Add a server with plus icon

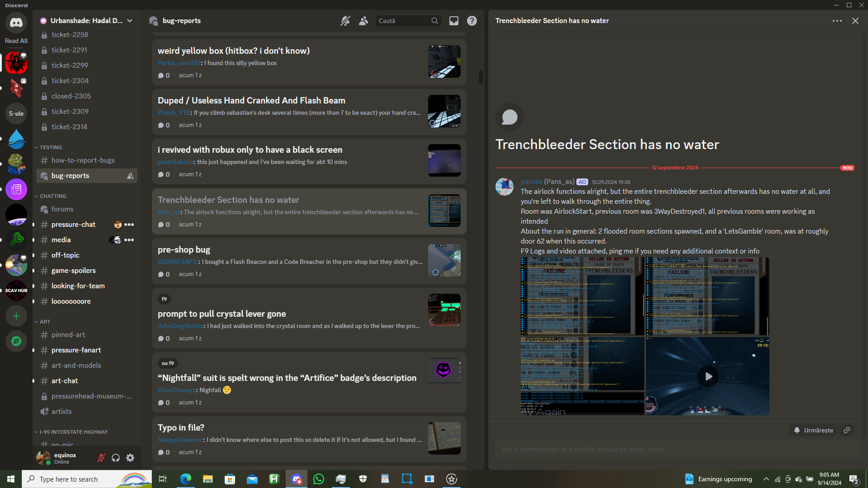pyautogui.click(x=16, y=316)
